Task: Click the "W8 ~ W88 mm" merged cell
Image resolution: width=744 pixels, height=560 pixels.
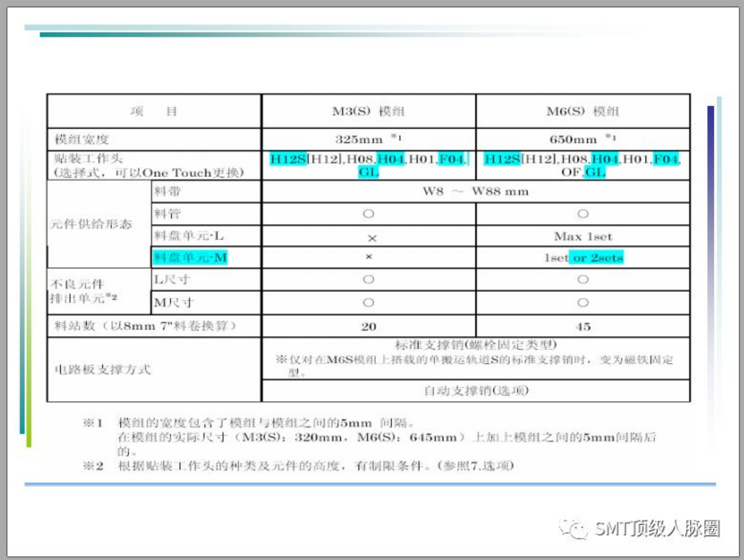Action: coord(476,192)
